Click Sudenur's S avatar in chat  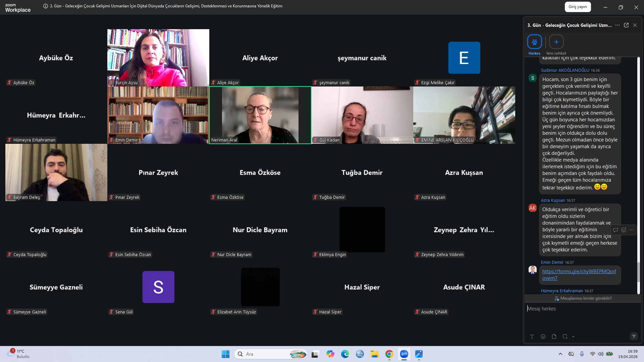point(533,78)
